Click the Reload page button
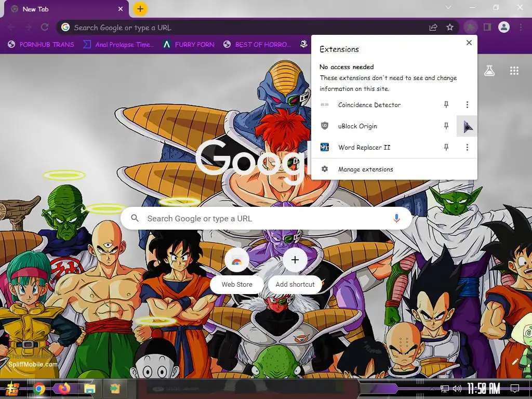 coord(45,27)
